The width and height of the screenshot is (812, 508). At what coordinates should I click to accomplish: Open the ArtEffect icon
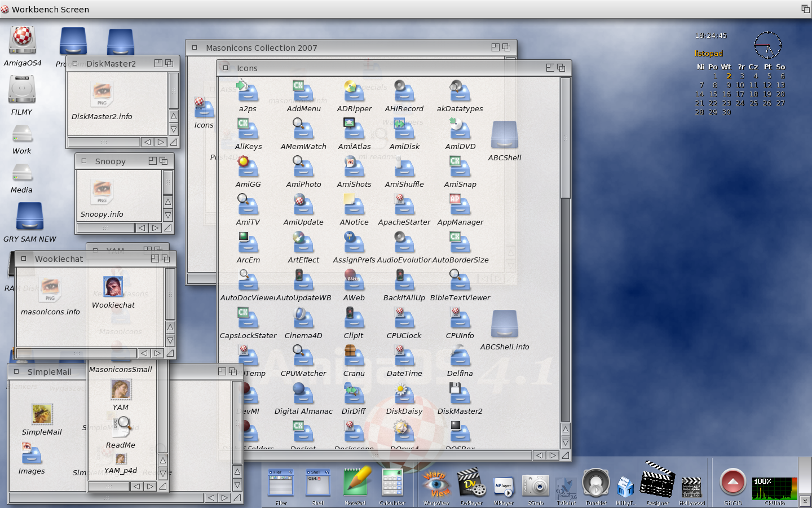(303, 243)
